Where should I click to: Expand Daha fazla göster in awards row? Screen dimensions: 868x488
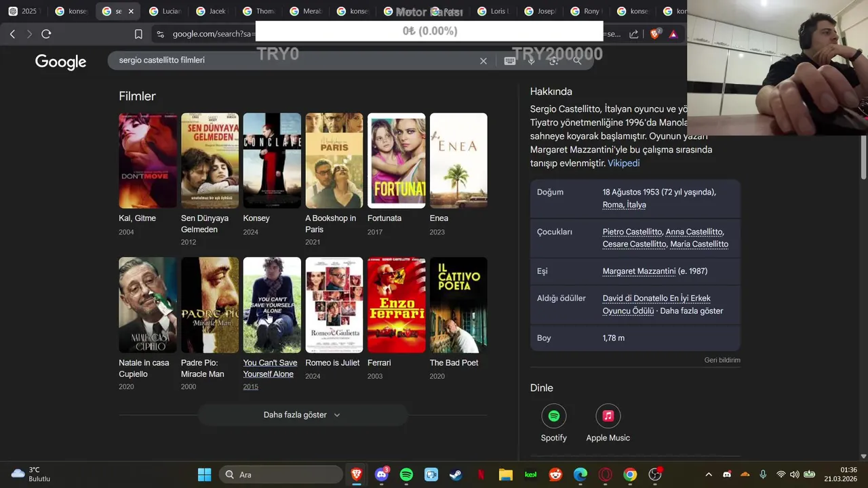(692, 311)
